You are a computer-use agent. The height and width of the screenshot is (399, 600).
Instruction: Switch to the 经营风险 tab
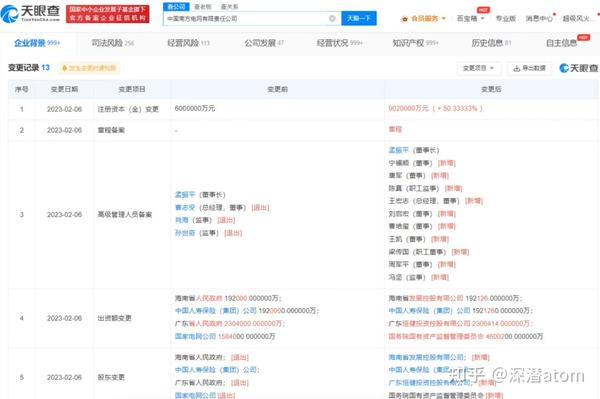pyautogui.click(x=189, y=43)
